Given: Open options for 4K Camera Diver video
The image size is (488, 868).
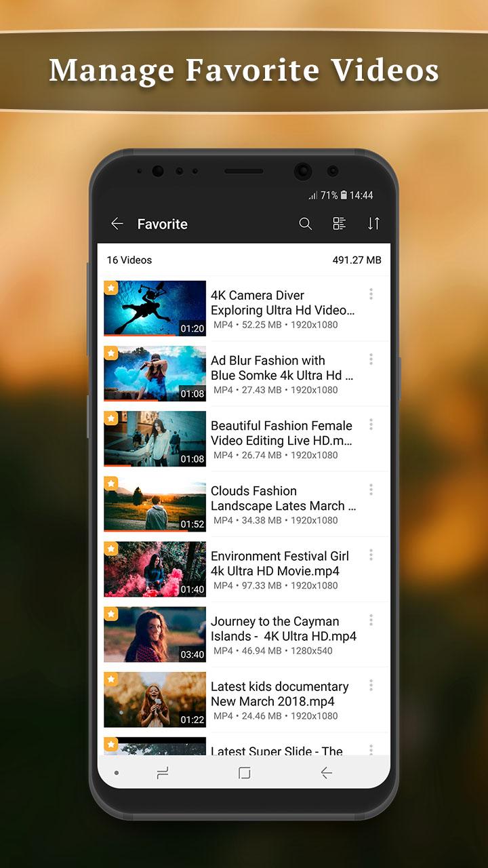Looking at the screenshot, I should click(x=371, y=294).
